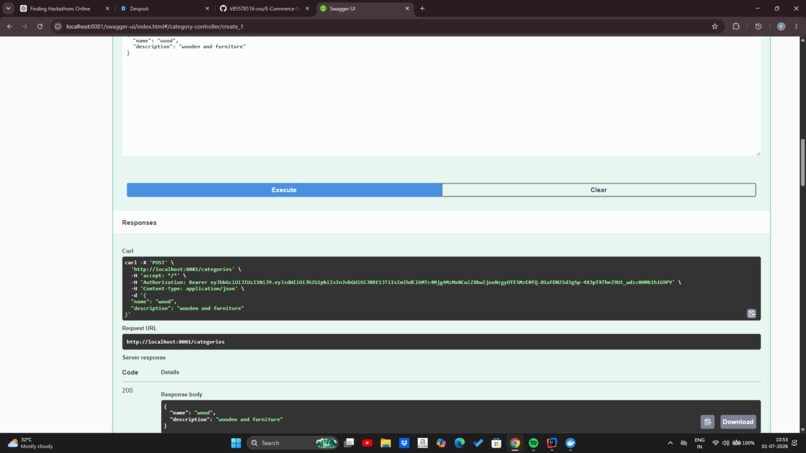Open YouTube from the taskbar
The height and width of the screenshot is (453, 806).
pos(367,443)
